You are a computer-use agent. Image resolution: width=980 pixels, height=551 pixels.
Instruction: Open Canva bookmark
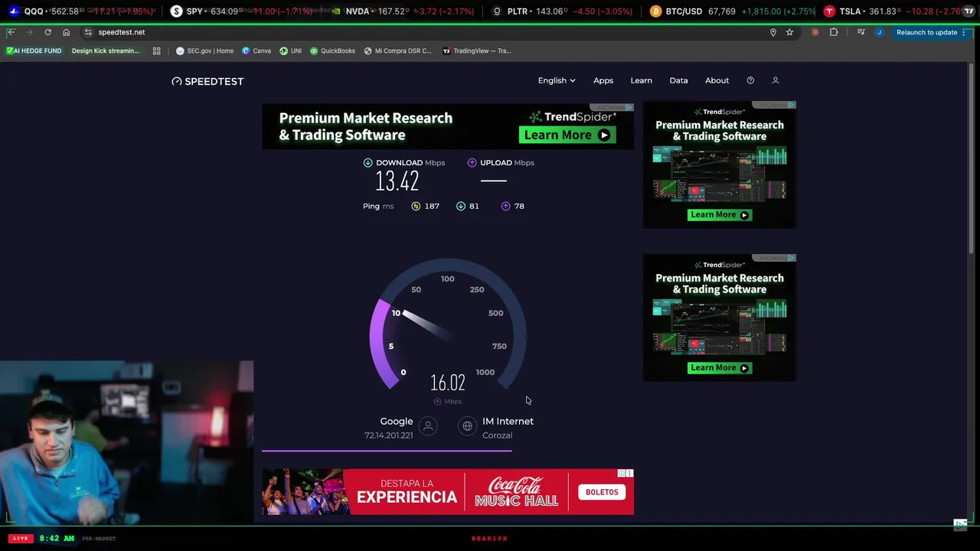click(x=256, y=51)
